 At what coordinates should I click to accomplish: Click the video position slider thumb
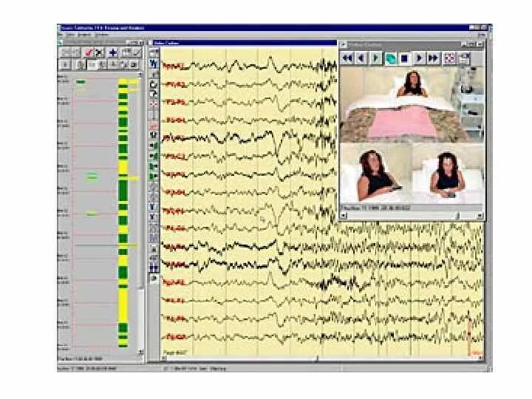tap(457, 216)
